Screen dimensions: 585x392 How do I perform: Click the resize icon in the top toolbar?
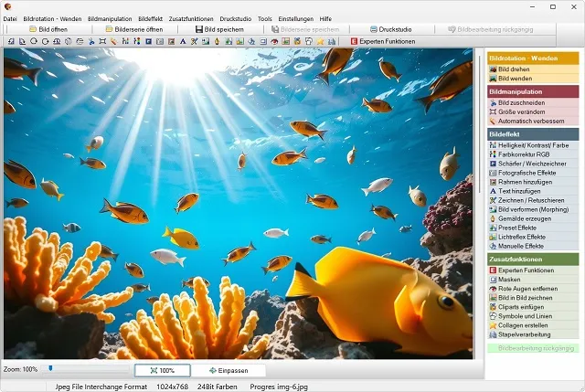coord(102,41)
